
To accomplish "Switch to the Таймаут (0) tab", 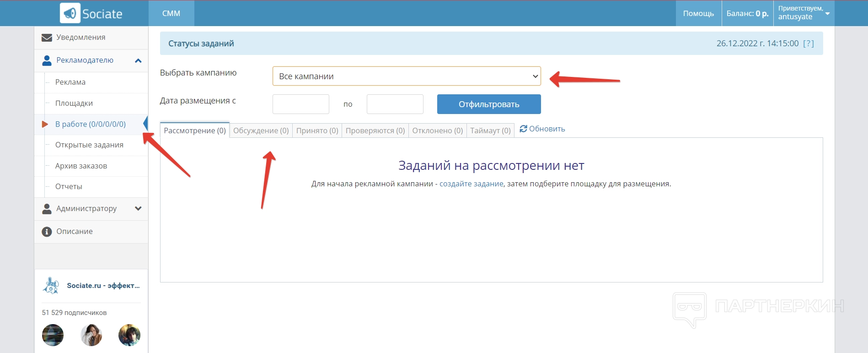I will click(490, 130).
